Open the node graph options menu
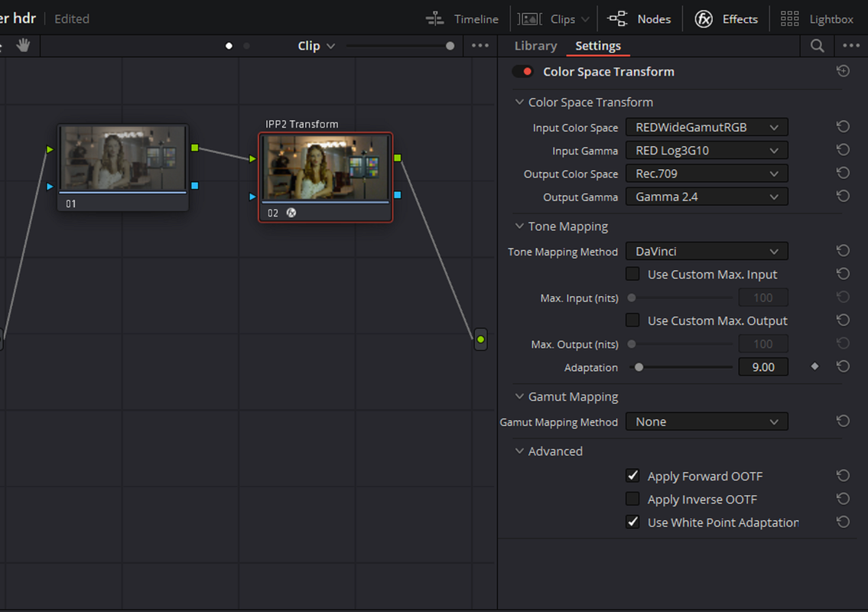 480,45
